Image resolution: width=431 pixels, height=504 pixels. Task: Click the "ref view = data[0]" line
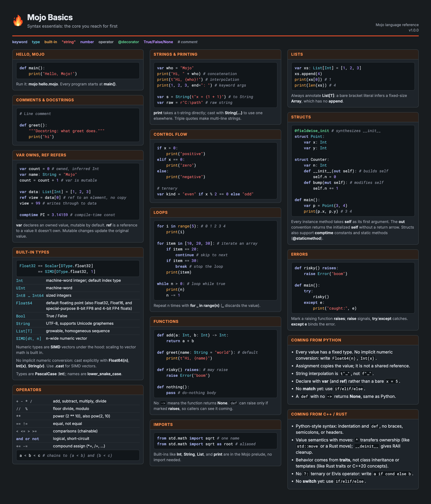[73, 198]
